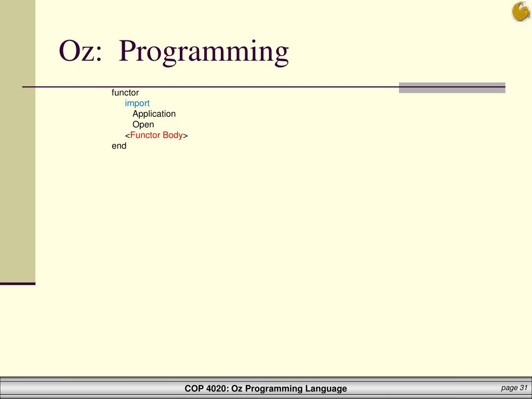Select the word 'functor' in the code
Viewport: 532px width, 399px height.
(125, 92)
